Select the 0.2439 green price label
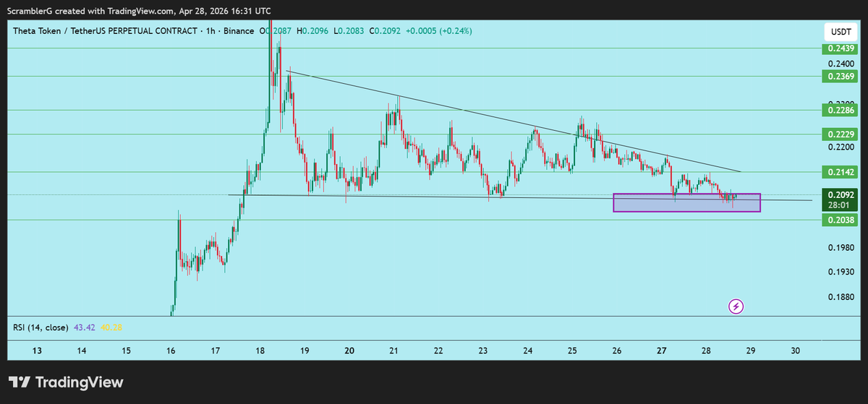 [839, 48]
